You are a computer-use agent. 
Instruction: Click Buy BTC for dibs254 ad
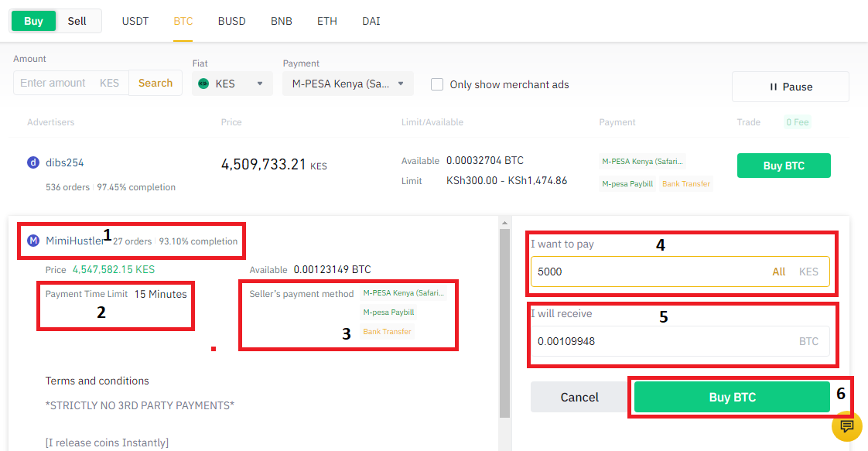pos(784,166)
